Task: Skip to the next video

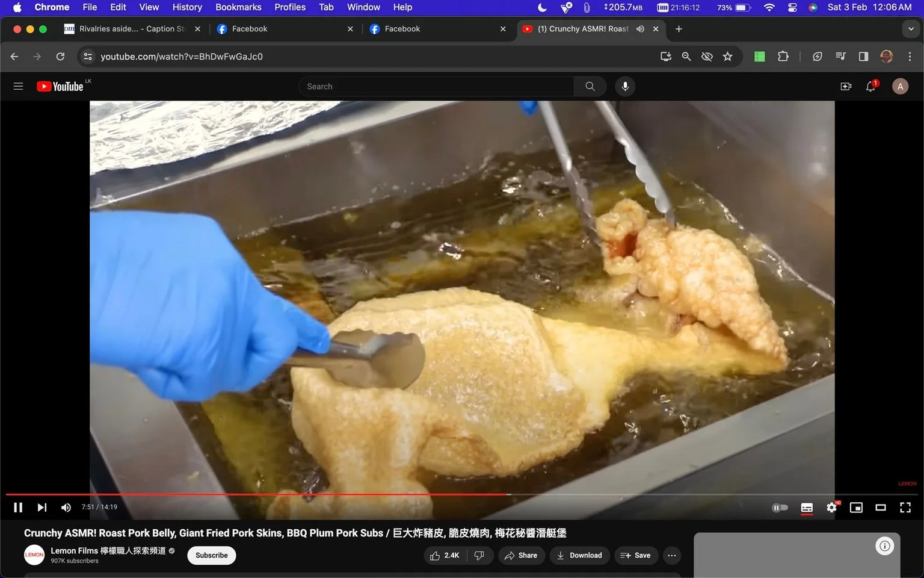Action: tap(42, 508)
